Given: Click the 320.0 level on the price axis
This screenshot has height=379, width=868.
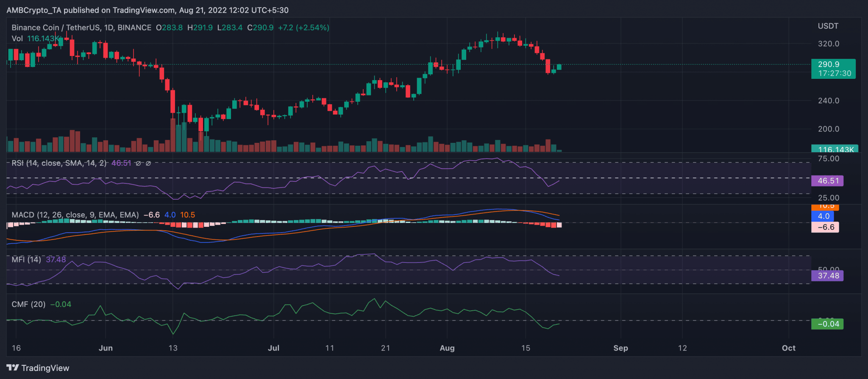Looking at the screenshot, I should (x=828, y=44).
